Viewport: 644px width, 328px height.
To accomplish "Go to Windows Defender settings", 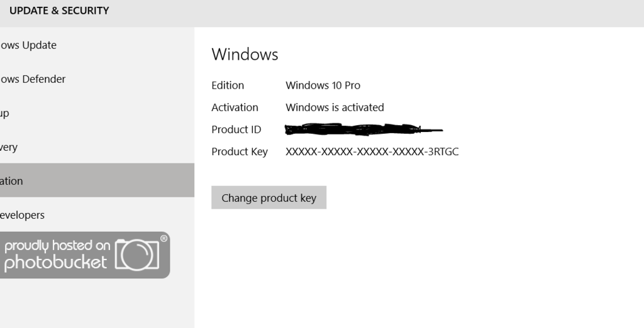I will [x=33, y=79].
